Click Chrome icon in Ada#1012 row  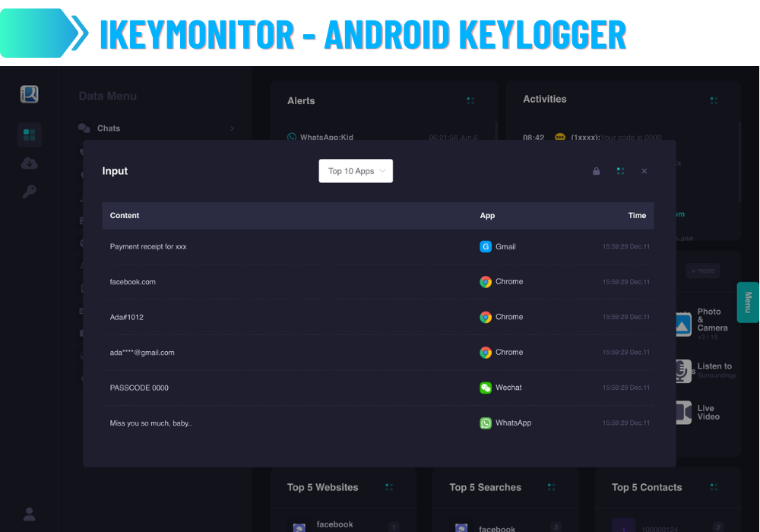coord(486,317)
